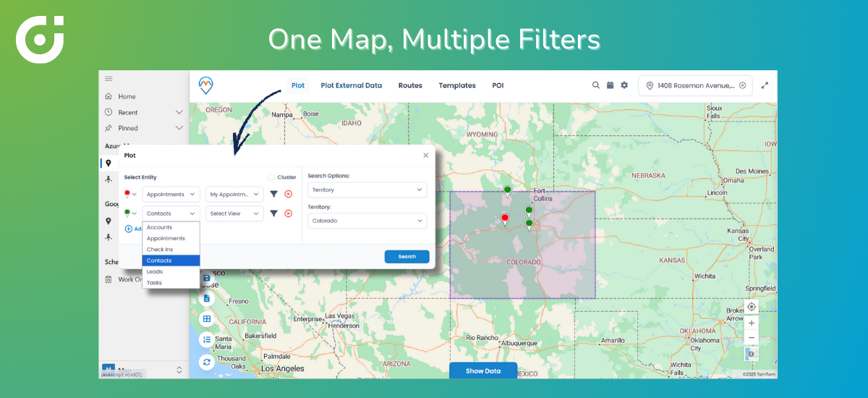Open the Routes tab

[410, 85]
